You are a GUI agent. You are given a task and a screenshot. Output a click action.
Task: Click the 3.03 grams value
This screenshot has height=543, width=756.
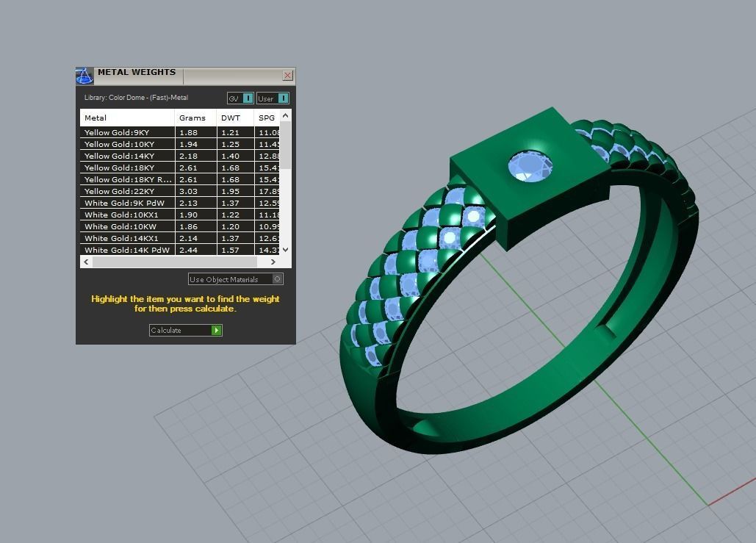(189, 191)
